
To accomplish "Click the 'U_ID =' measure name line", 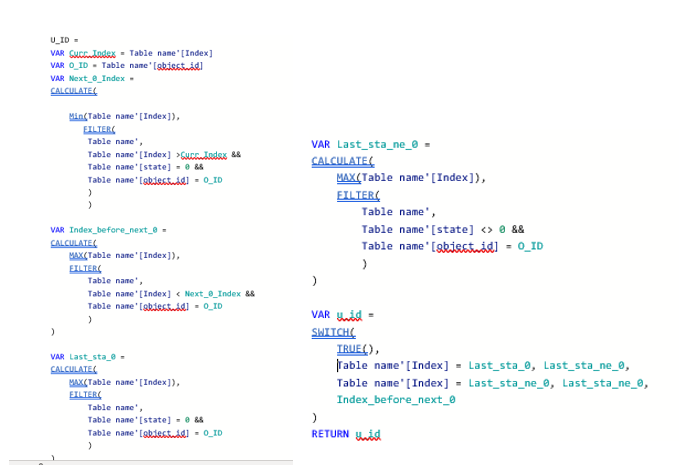I will click(x=64, y=40).
